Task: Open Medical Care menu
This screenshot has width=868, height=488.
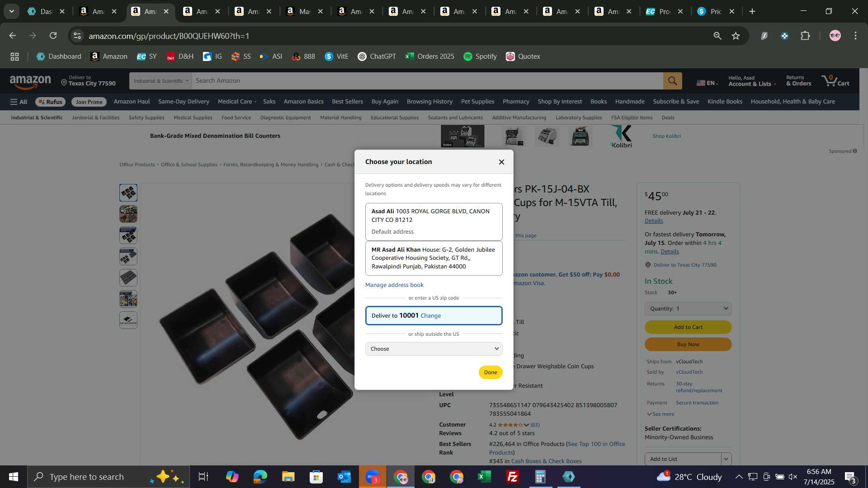Action: [x=237, y=102]
